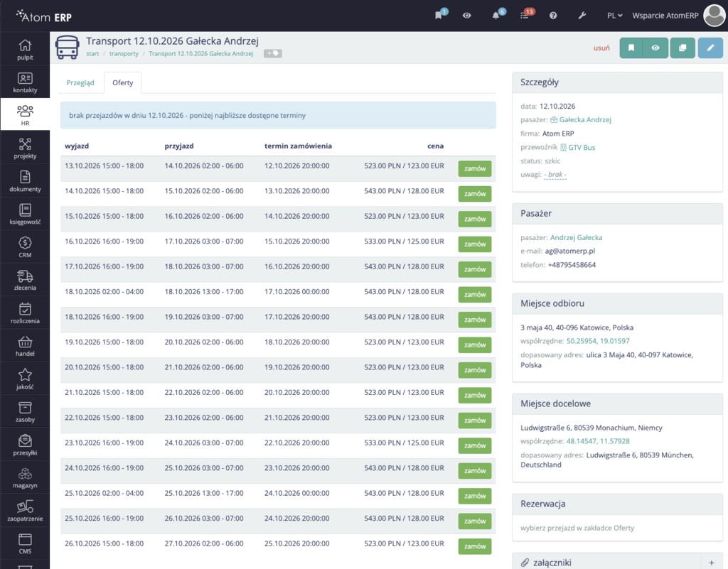Order the 26.10.2026 15:00 departure
The image size is (728, 569).
pos(474,546)
